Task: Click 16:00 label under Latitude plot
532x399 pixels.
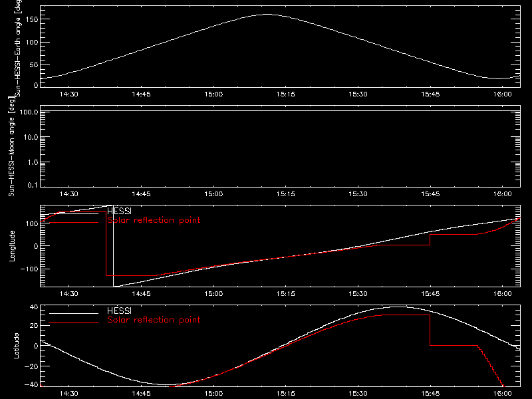Action: pos(503,394)
